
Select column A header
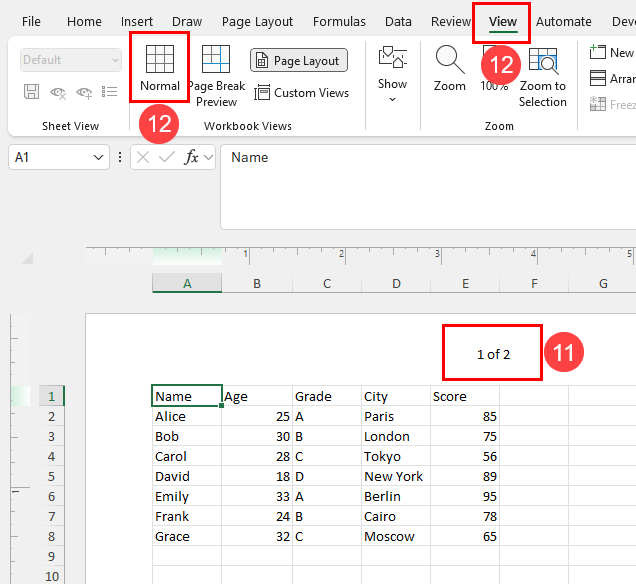[x=187, y=283]
